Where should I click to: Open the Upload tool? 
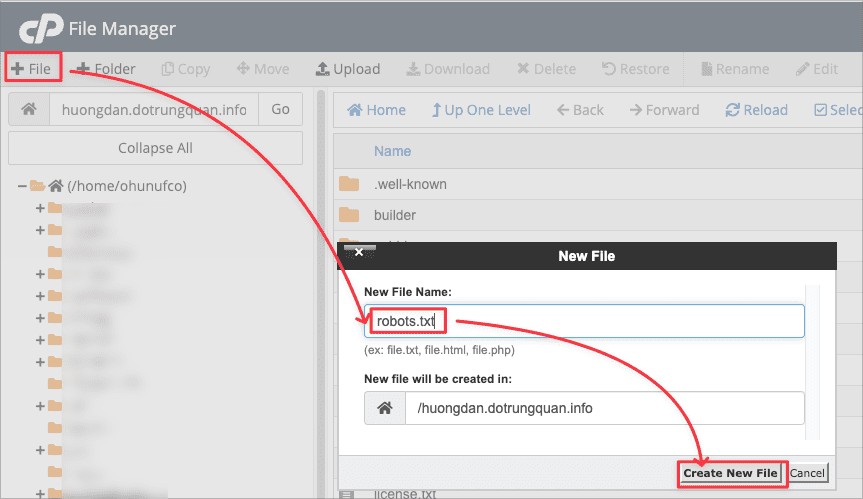point(348,69)
